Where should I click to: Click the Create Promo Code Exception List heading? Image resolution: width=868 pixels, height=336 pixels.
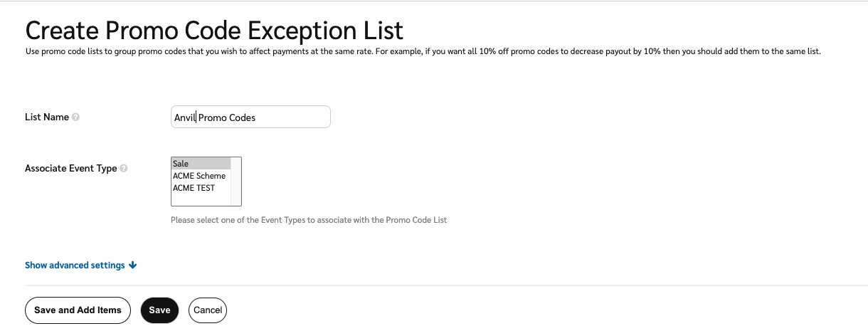(214, 31)
